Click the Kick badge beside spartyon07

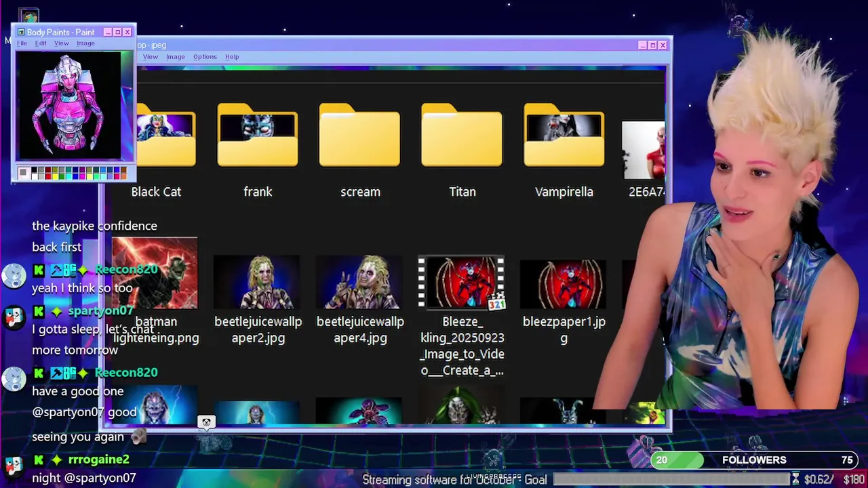pos(39,312)
